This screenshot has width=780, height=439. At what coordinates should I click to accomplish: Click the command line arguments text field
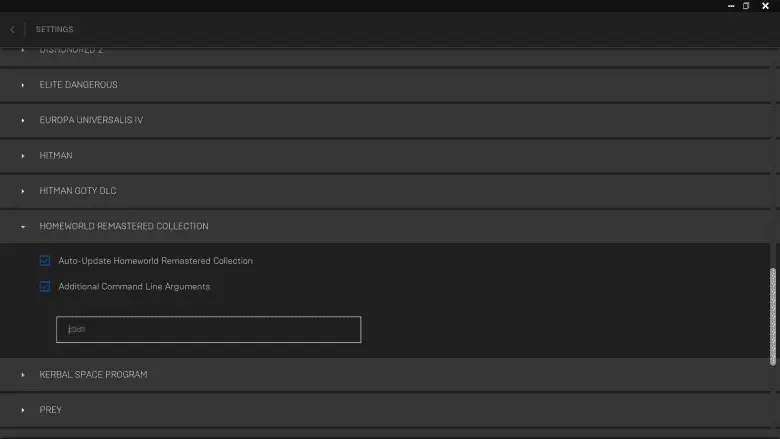(x=208, y=329)
